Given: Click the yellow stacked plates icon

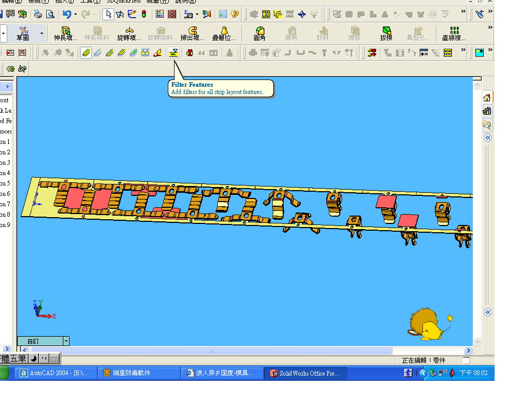Looking at the screenshot, I should 448,53.
